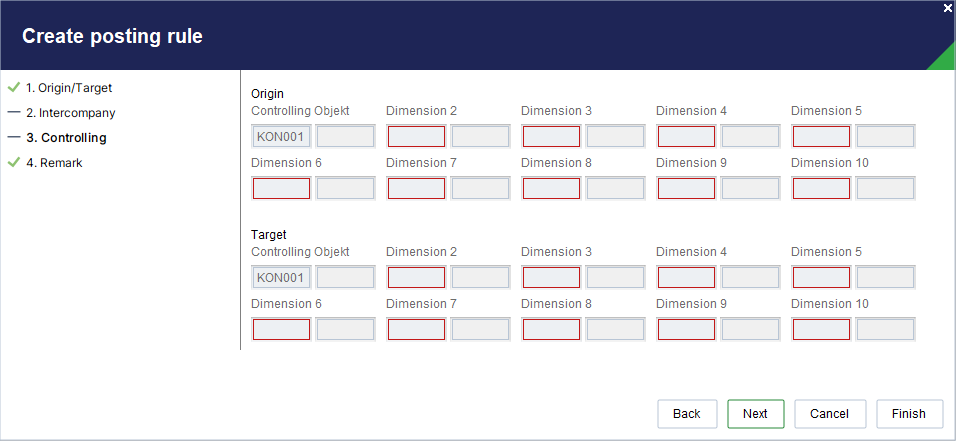Close the Create posting rule dialog
Image resolution: width=956 pixels, height=441 pixels.
[948, 8]
